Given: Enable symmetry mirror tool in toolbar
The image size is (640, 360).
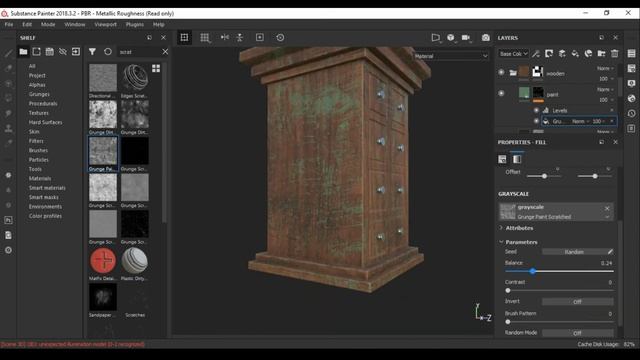Looking at the screenshot, I should point(225,38).
